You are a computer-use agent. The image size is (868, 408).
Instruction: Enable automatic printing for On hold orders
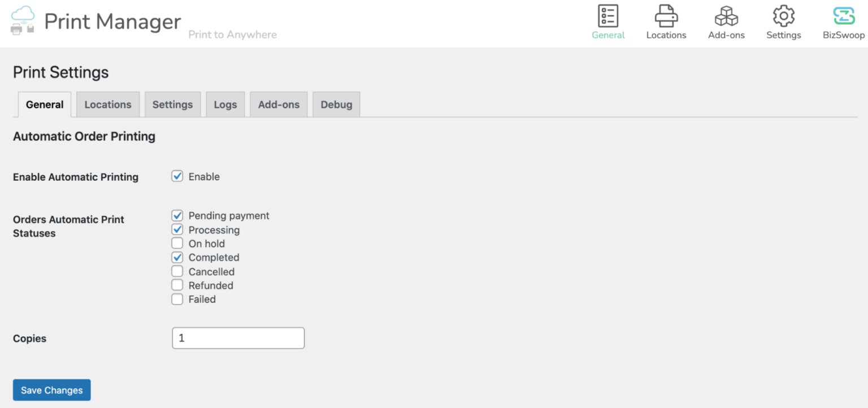click(177, 243)
